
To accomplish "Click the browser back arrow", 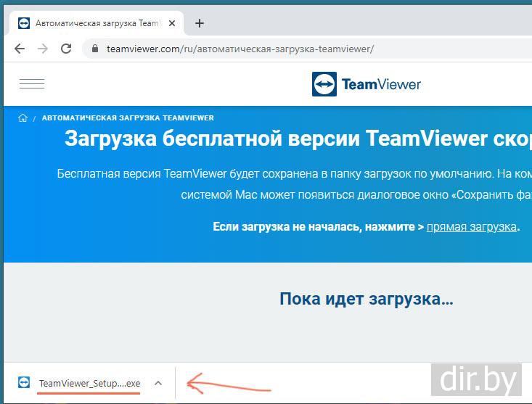I will [20, 49].
